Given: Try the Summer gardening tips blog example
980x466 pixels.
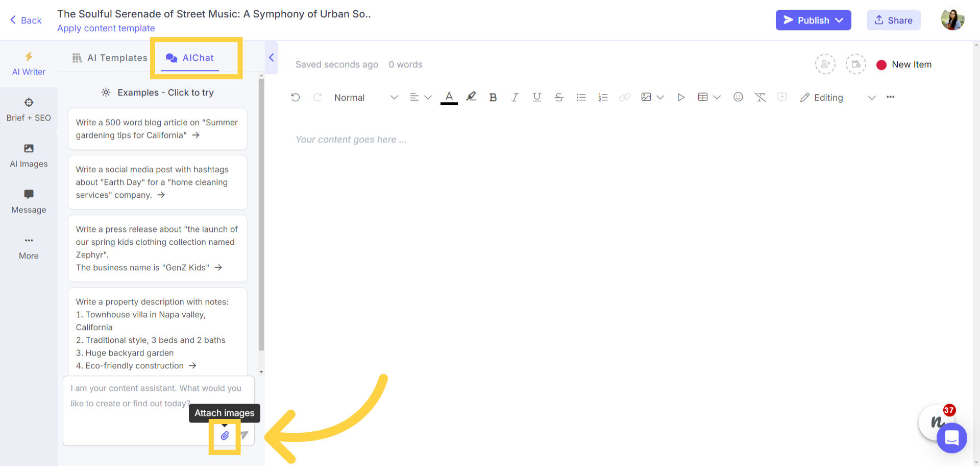Looking at the screenshot, I should point(158,129).
